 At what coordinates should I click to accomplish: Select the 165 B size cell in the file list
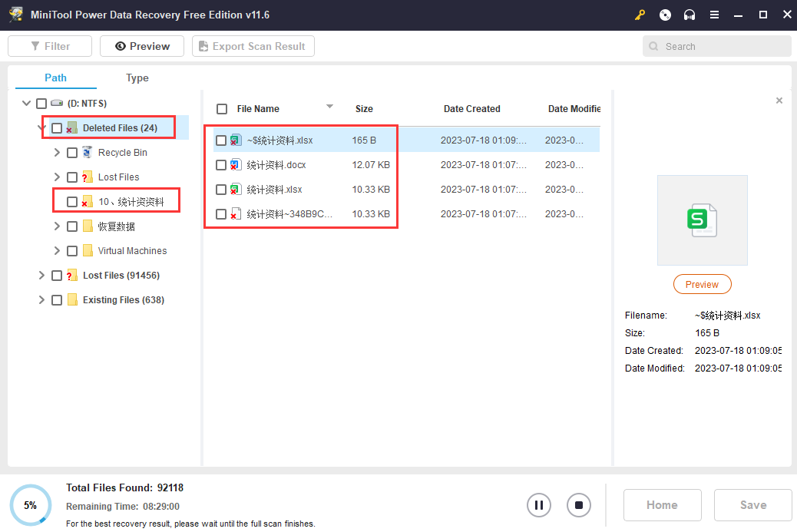click(364, 140)
